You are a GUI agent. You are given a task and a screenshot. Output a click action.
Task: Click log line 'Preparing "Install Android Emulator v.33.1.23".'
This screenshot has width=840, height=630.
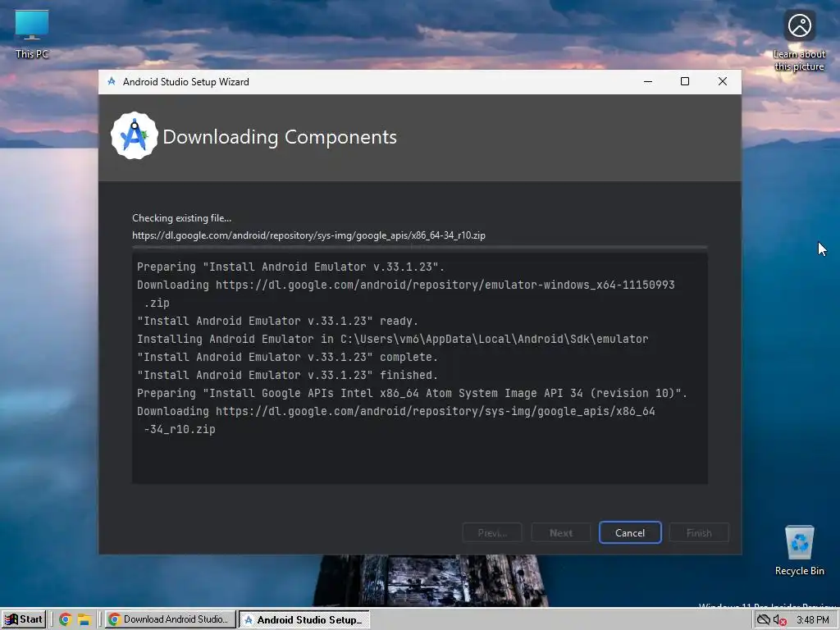tap(290, 267)
